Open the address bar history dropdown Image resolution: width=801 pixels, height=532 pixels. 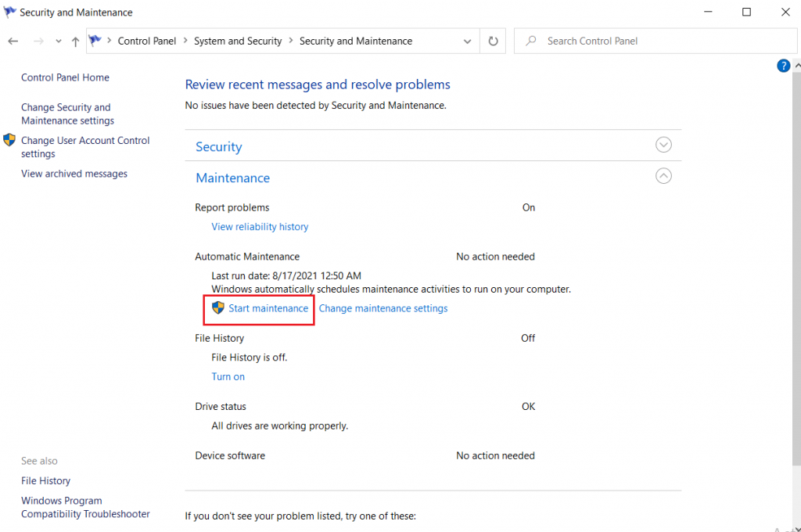(x=467, y=41)
